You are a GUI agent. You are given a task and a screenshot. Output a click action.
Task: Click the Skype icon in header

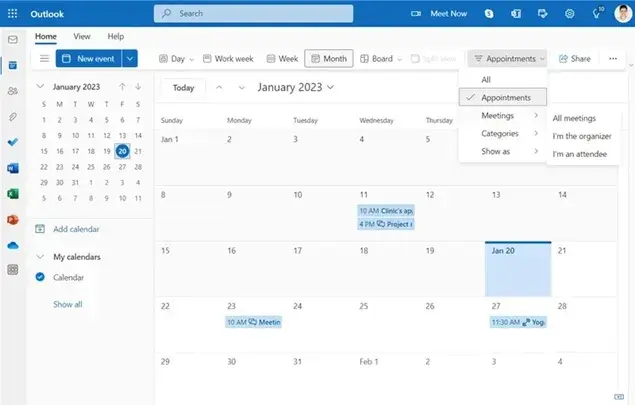point(489,14)
